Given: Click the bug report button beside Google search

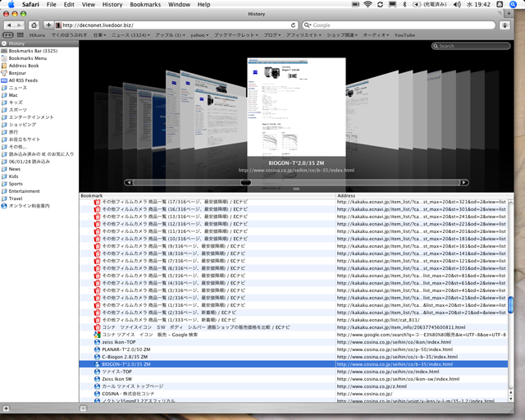Looking at the screenshot, I should pyautogui.click(x=505, y=25).
